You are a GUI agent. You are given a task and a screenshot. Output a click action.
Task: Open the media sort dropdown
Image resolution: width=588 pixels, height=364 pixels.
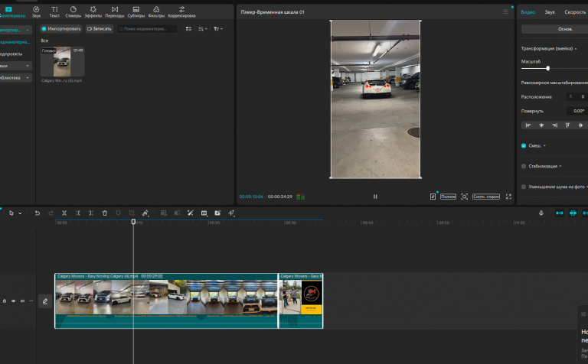pos(202,29)
